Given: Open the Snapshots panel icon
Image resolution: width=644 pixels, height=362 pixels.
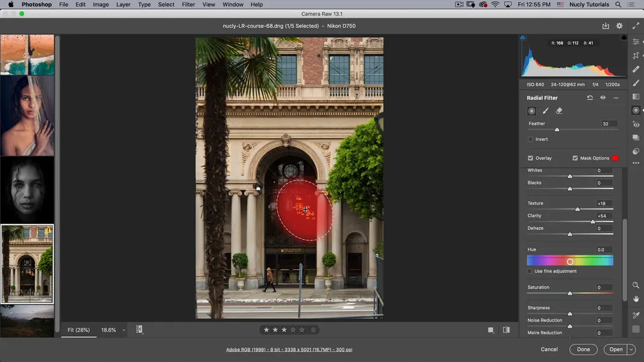Looking at the screenshot, I should [x=636, y=137].
